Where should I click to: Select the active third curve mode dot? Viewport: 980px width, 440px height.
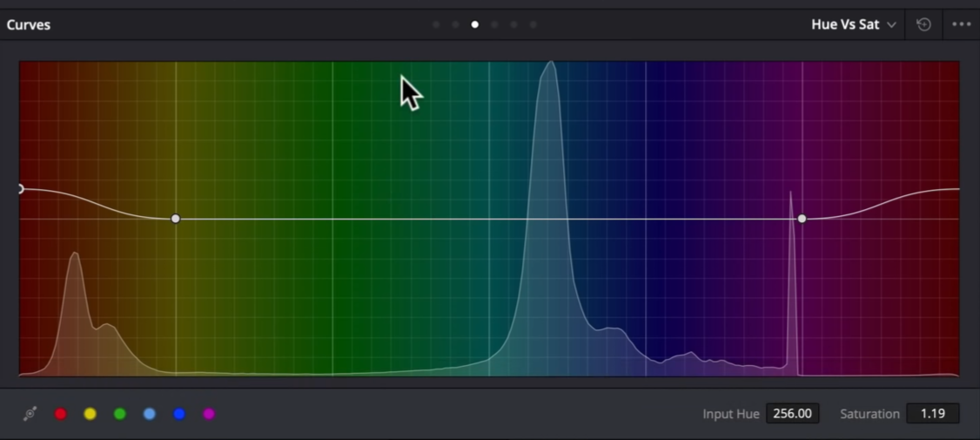pyautogui.click(x=475, y=24)
